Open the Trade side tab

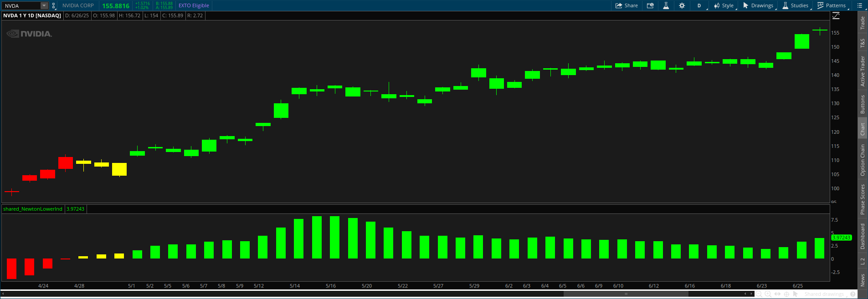click(x=862, y=23)
